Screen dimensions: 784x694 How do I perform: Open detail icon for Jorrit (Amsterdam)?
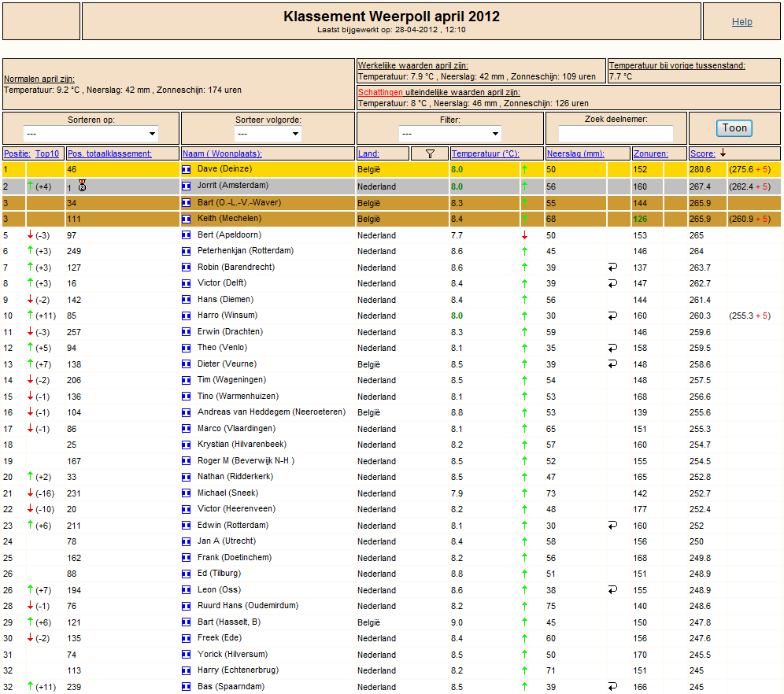click(186, 186)
